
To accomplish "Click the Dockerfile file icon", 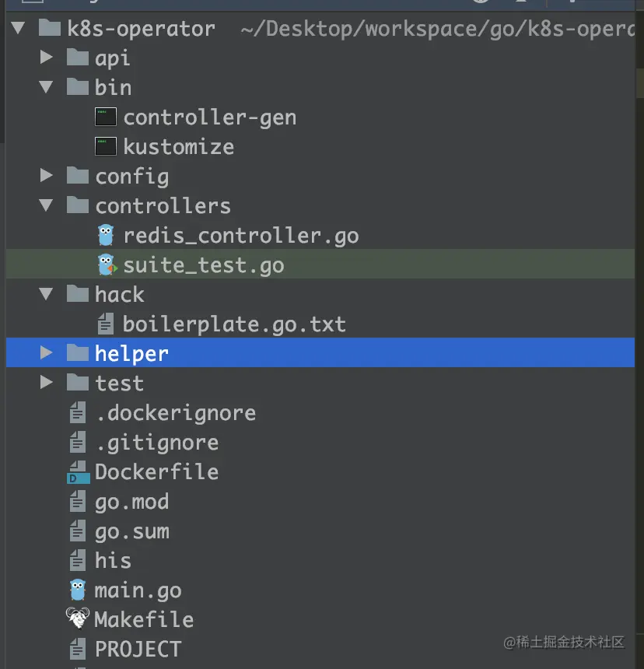I will 78,472.
